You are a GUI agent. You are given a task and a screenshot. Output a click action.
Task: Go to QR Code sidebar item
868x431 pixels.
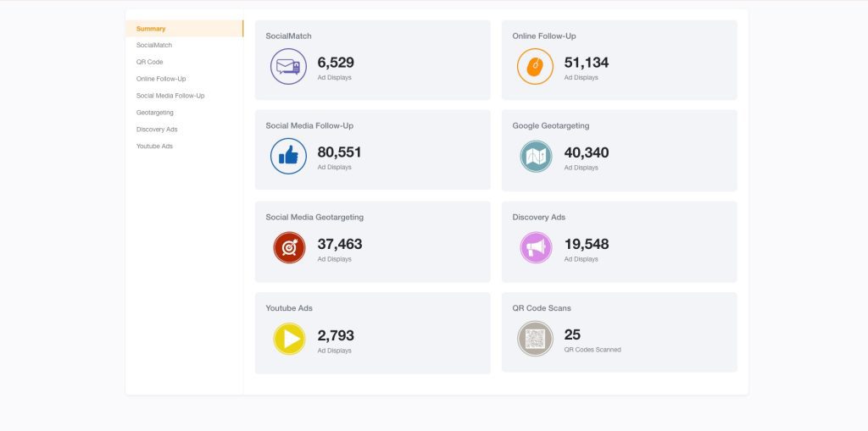point(149,62)
